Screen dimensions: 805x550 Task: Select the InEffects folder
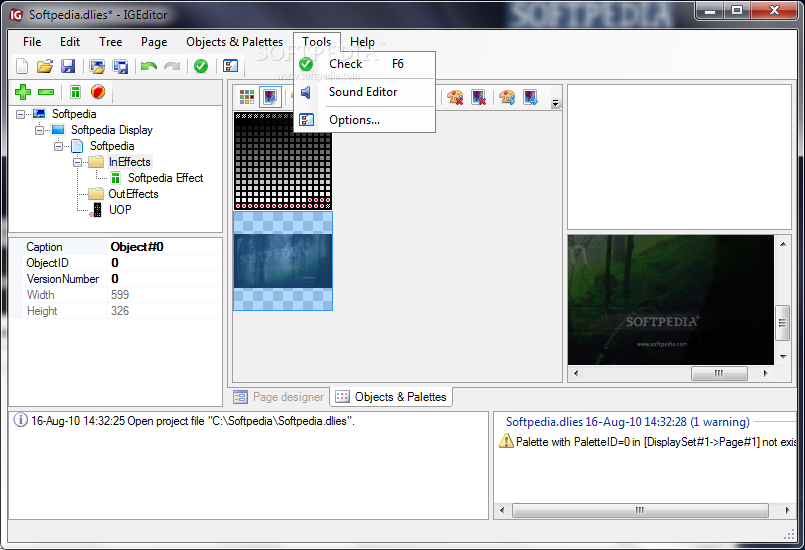(129, 162)
